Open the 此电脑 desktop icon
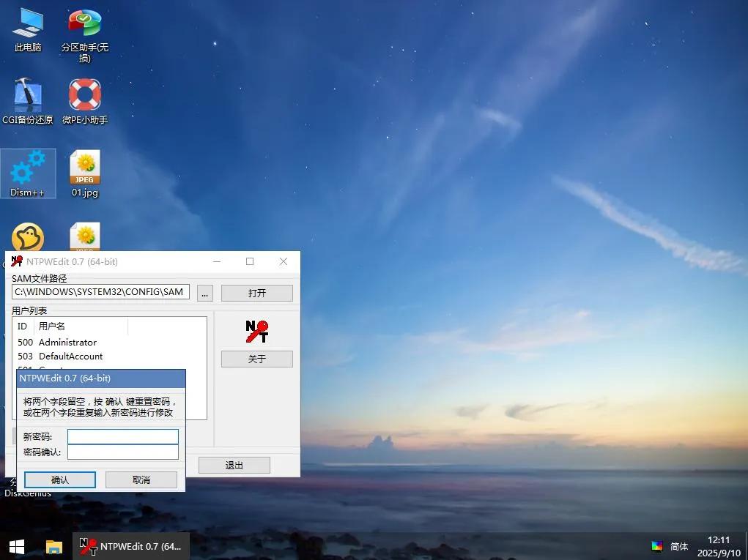The height and width of the screenshot is (560, 748). coord(28,23)
